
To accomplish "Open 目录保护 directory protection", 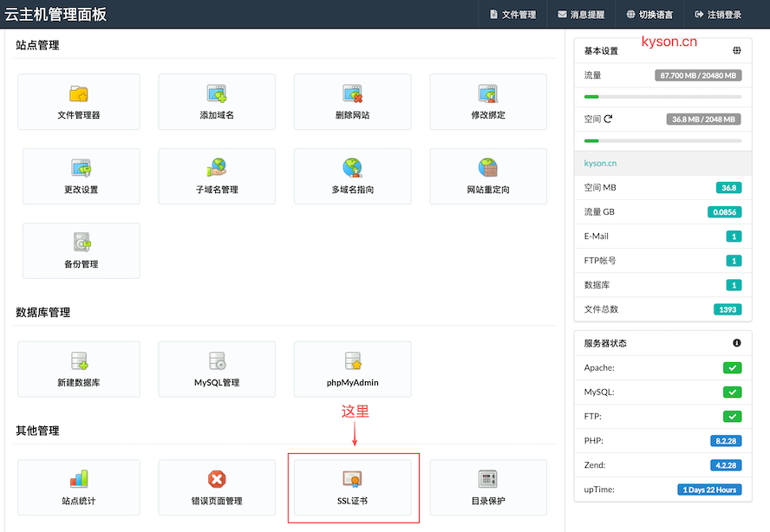I will tap(487, 487).
